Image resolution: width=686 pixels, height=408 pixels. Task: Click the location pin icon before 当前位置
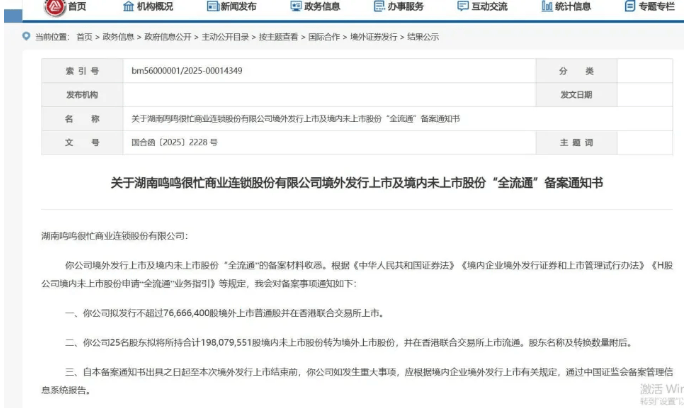(x=25, y=37)
